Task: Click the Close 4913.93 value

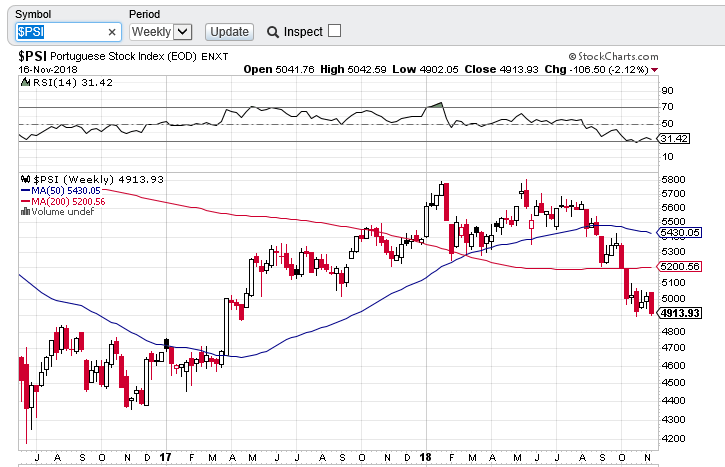Action: pos(502,69)
